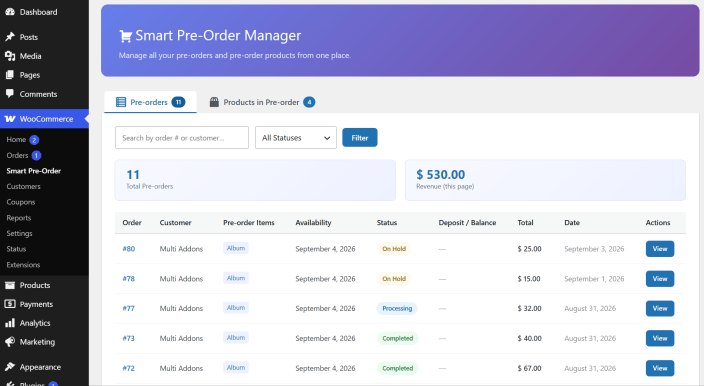Switch to the Pre-orders tab
The height and width of the screenshot is (386, 704).
[x=150, y=102]
